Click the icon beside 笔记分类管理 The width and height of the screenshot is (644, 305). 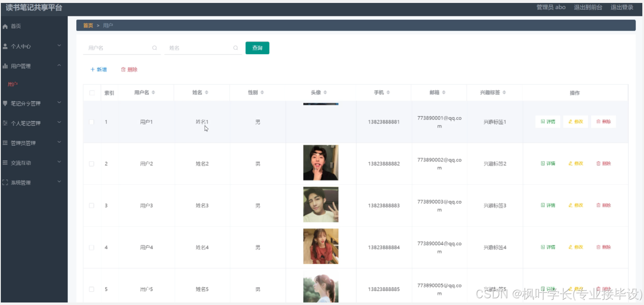coord(5,103)
